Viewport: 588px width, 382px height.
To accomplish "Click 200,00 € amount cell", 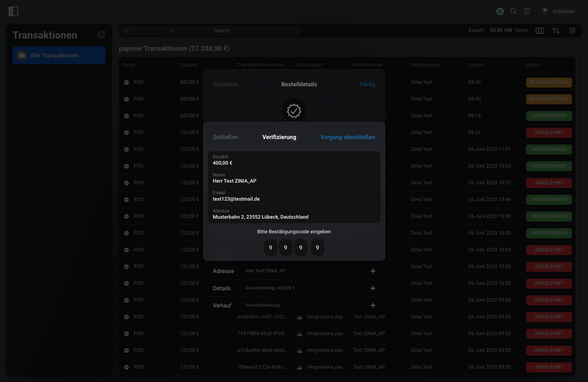I will click(190, 116).
